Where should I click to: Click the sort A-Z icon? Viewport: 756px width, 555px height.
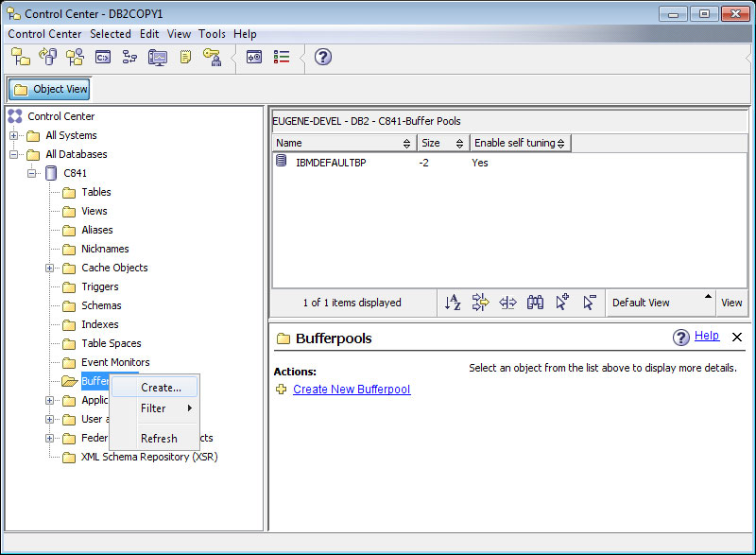[453, 303]
